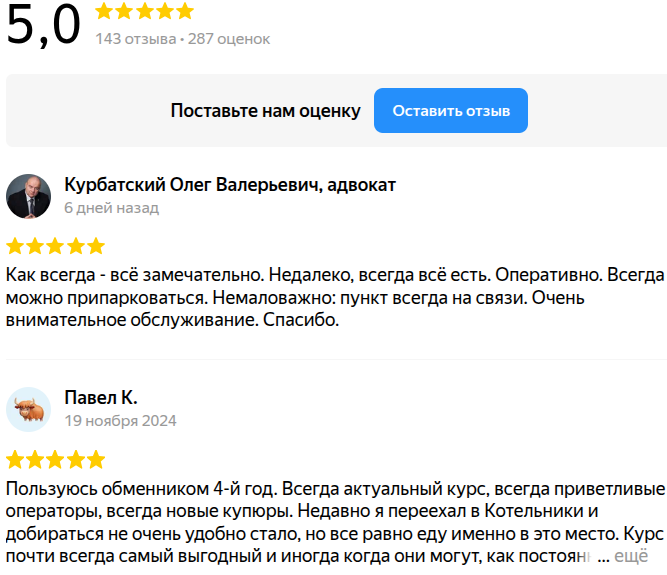Click reviewer name "Павел К."

100,398
